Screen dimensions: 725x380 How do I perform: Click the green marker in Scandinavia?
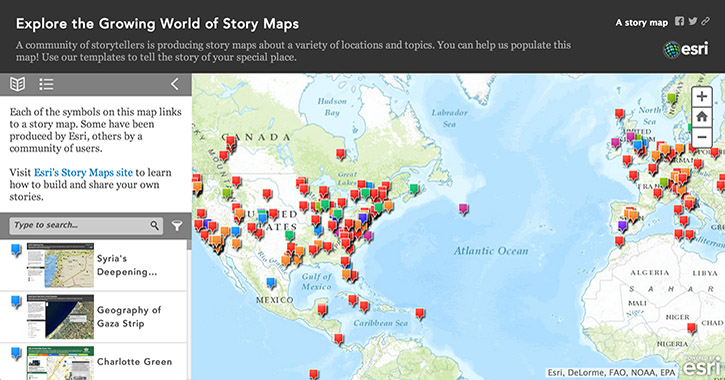671,98
